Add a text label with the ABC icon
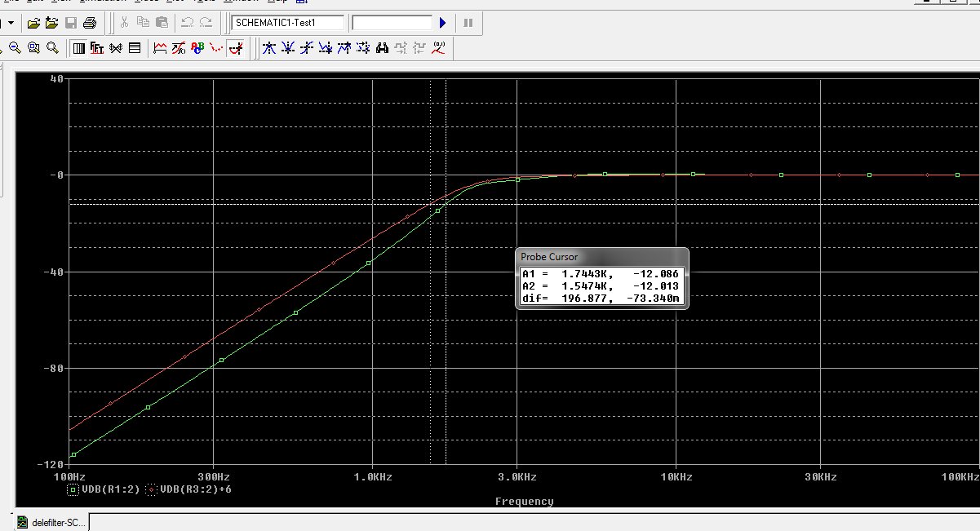This screenshot has height=531, width=980. pyautogui.click(x=197, y=48)
